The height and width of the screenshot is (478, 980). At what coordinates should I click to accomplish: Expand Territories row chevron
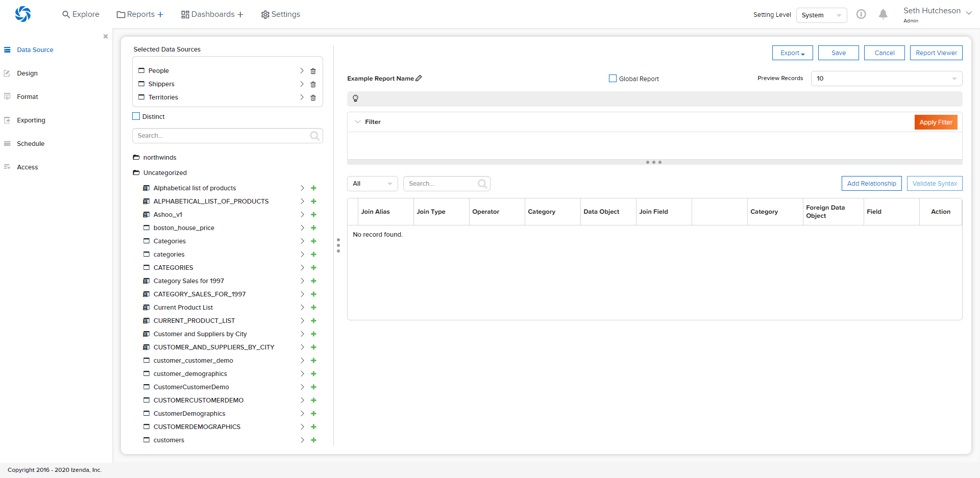[302, 97]
